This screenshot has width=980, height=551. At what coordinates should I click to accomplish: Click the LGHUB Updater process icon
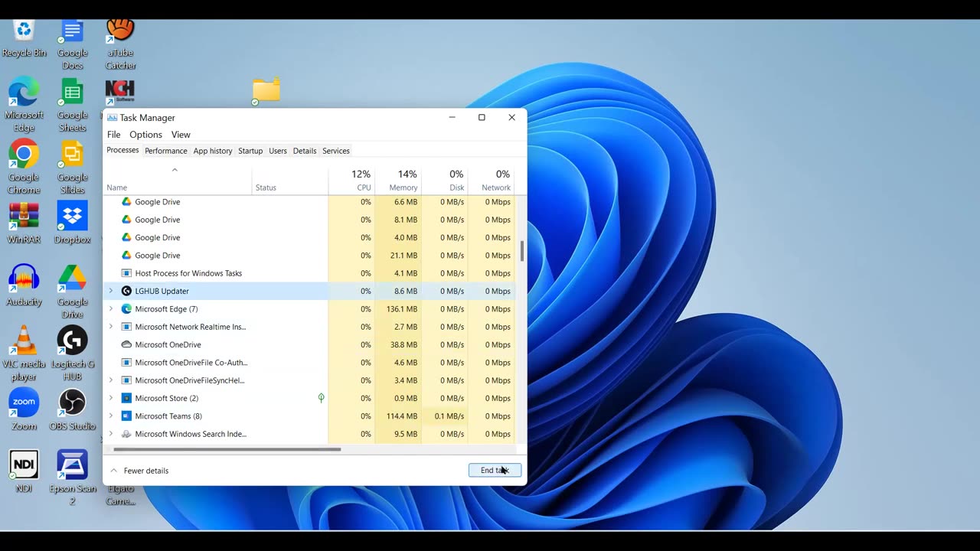tap(126, 291)
